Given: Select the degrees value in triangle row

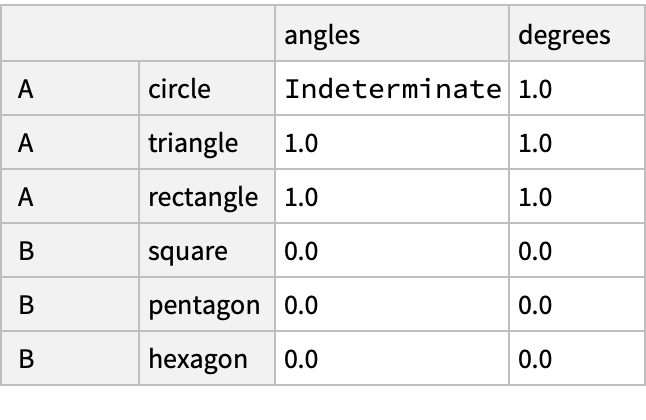Looking at the screenshot, I should click(536, 143).
